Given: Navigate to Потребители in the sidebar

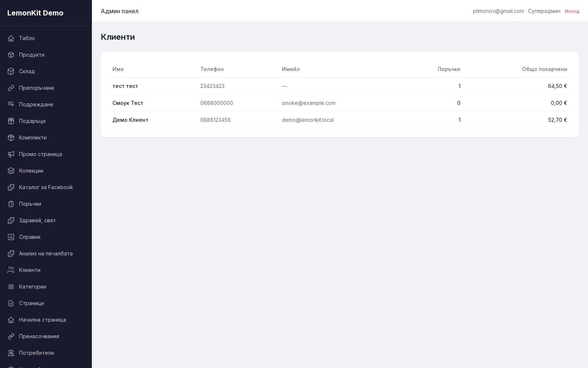Looking at the screenshot, I should pos(46,353).
